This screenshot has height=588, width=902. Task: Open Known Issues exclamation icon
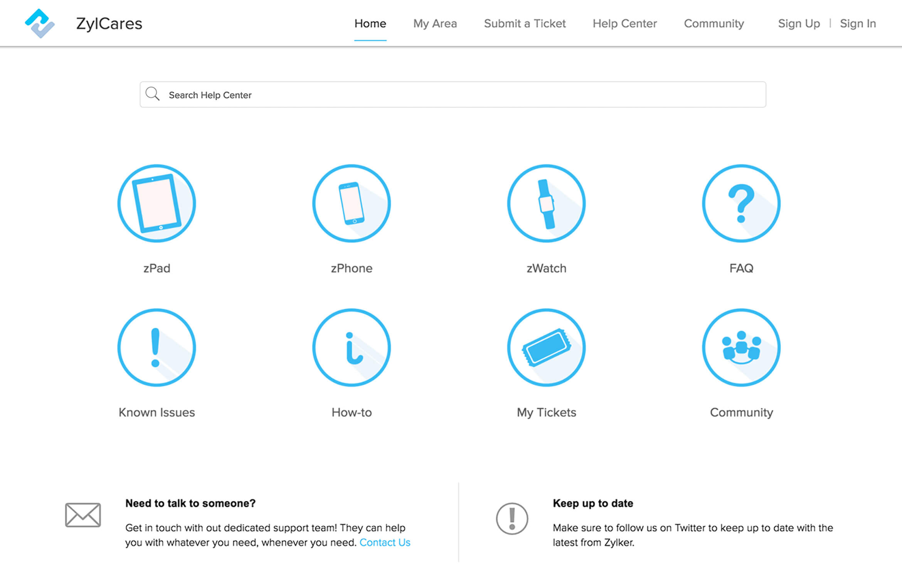tap(157, 348)
